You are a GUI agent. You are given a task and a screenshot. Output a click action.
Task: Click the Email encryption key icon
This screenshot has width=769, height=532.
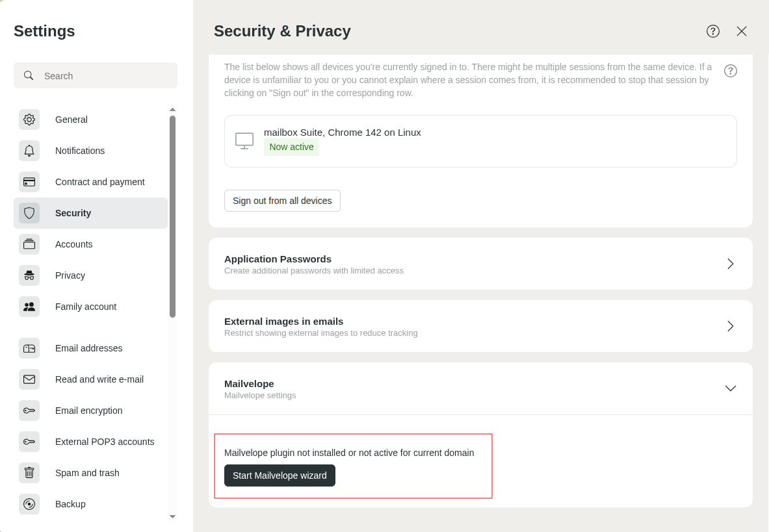29,411
